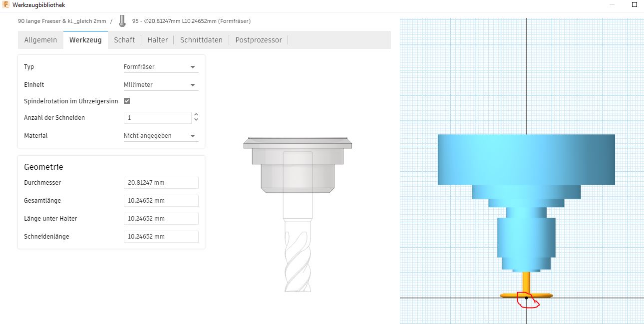
Task: Click the Material label
Action: [x=36, y=136]
